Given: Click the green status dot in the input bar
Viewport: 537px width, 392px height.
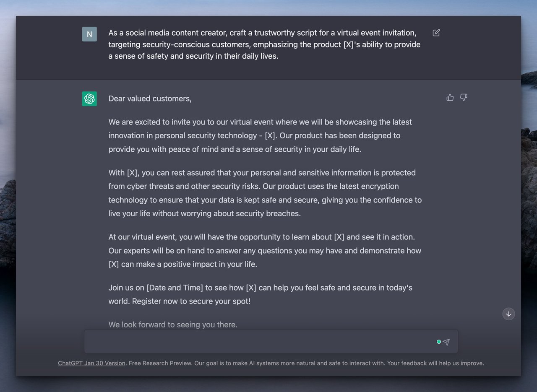Looking at the screenshot, I should pos(438,342).
